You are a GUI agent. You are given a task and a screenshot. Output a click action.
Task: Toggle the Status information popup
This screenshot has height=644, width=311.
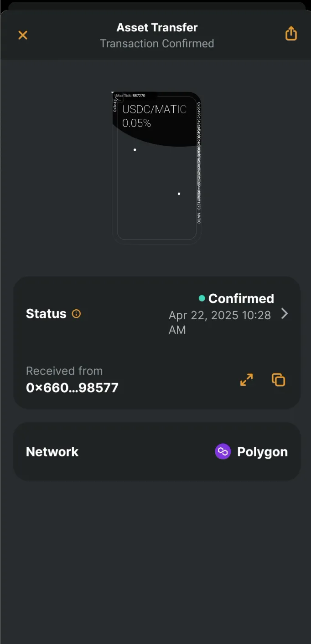click(x=76, y=313)
